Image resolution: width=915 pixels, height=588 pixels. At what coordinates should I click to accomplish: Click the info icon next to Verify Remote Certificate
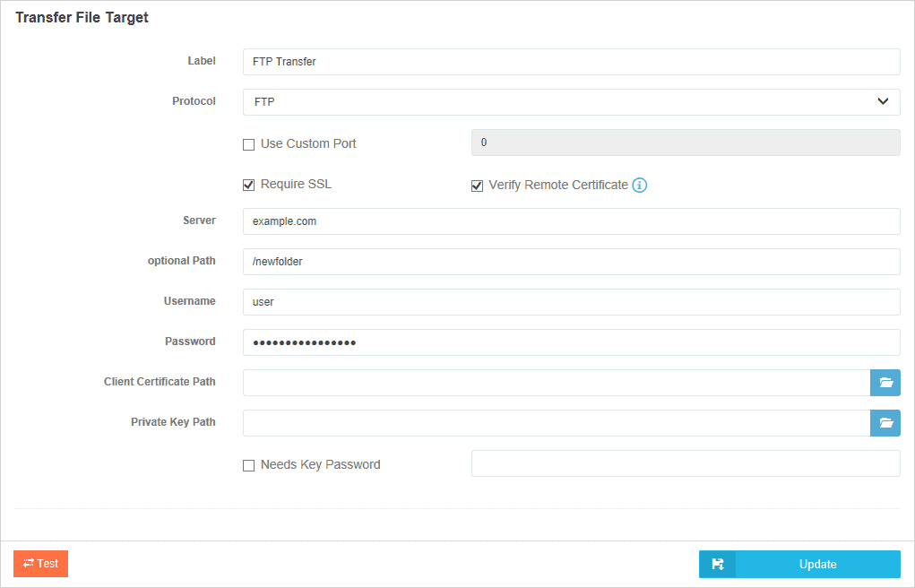click(x=640, y=185)
